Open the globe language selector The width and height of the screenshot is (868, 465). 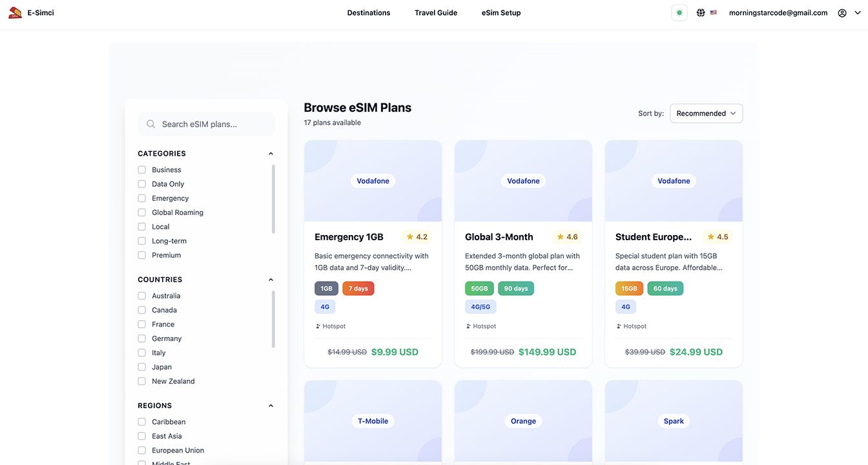[x=701, y=12]
